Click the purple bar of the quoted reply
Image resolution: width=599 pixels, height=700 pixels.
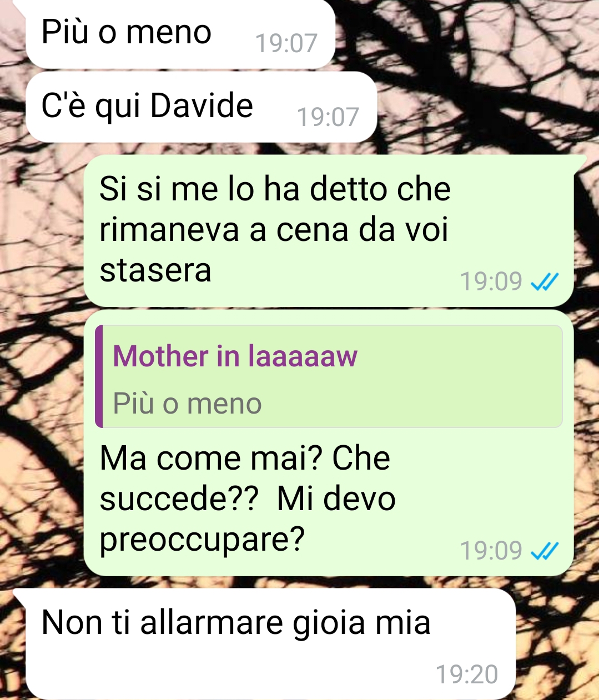pos(99,376)
